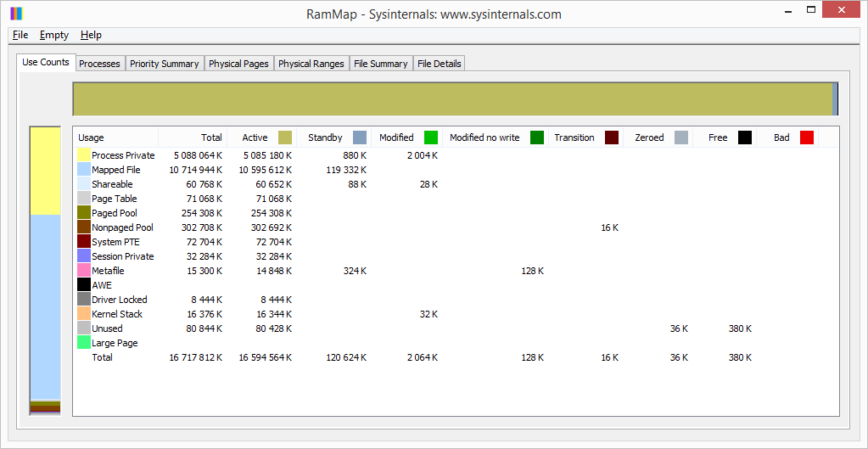Select the Nonpaged Pool row label

tap(122, 227)
